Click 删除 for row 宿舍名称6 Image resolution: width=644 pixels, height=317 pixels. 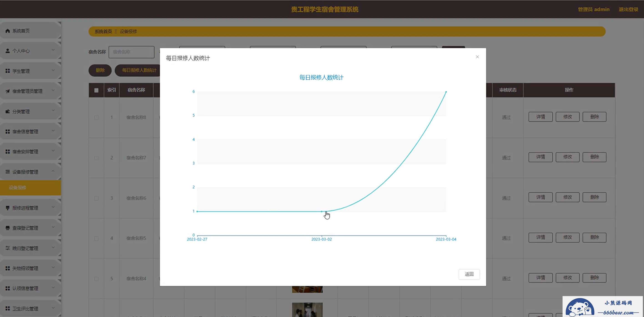[x=594, y=197]
